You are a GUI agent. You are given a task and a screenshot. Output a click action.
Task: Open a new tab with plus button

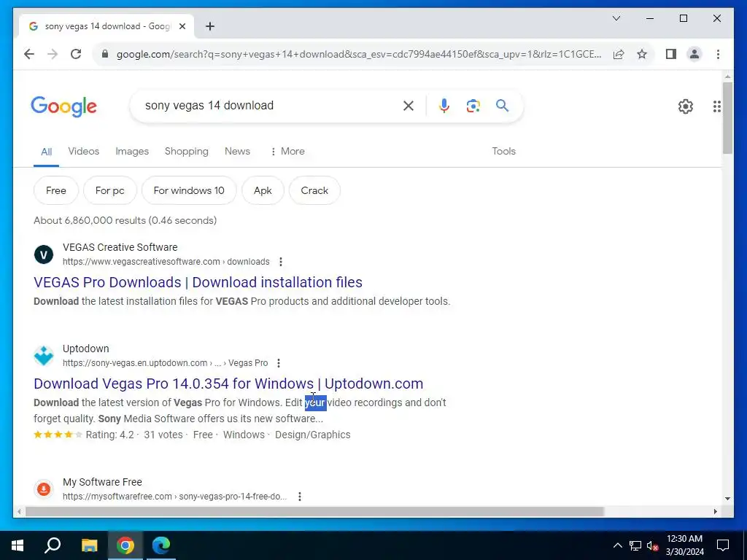pyautogui.click(x=210, y=26)
